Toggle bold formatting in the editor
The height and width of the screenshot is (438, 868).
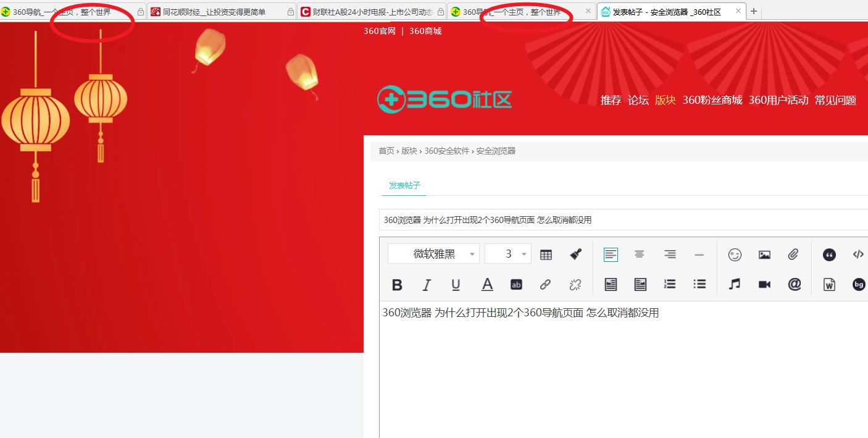(x=398, y=285)
